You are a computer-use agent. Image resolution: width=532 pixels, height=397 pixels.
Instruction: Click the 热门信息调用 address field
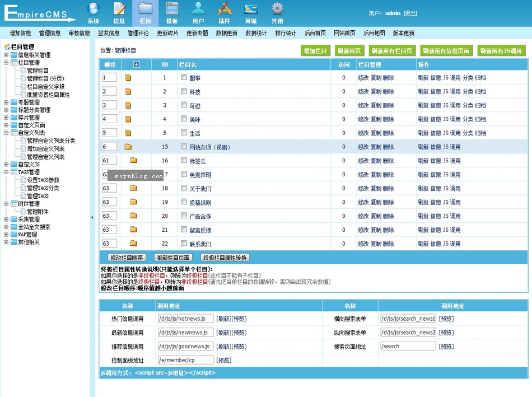185,319
